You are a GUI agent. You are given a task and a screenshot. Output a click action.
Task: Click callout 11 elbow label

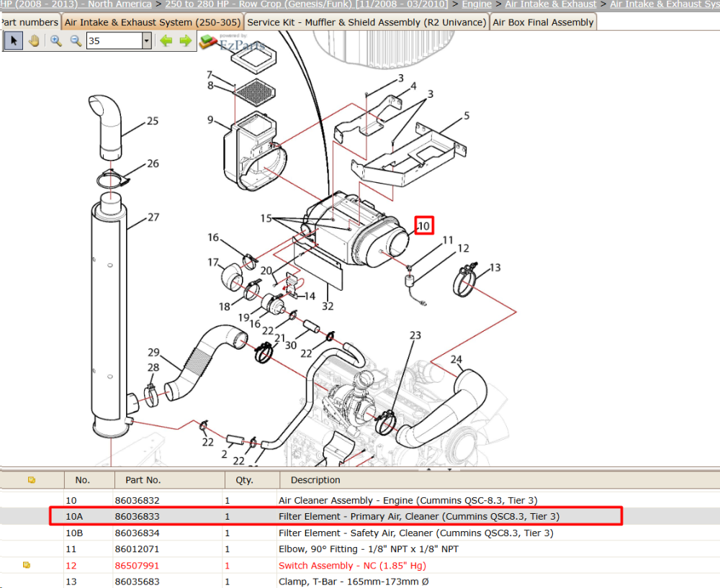[448, 240]
